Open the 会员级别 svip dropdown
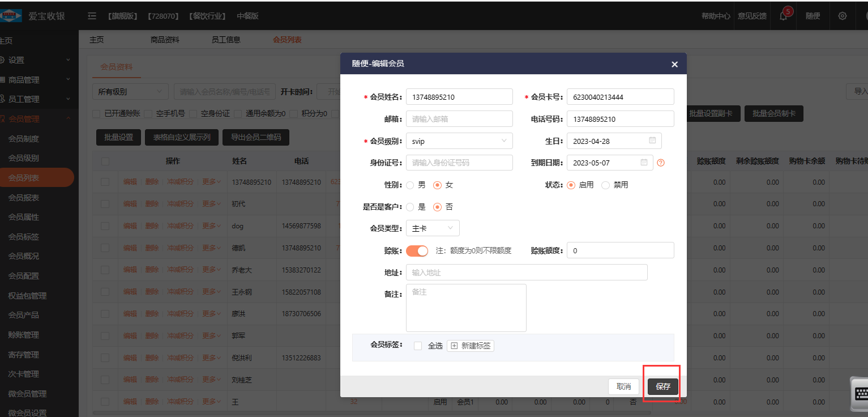868x417 pixels. [459, 141]
